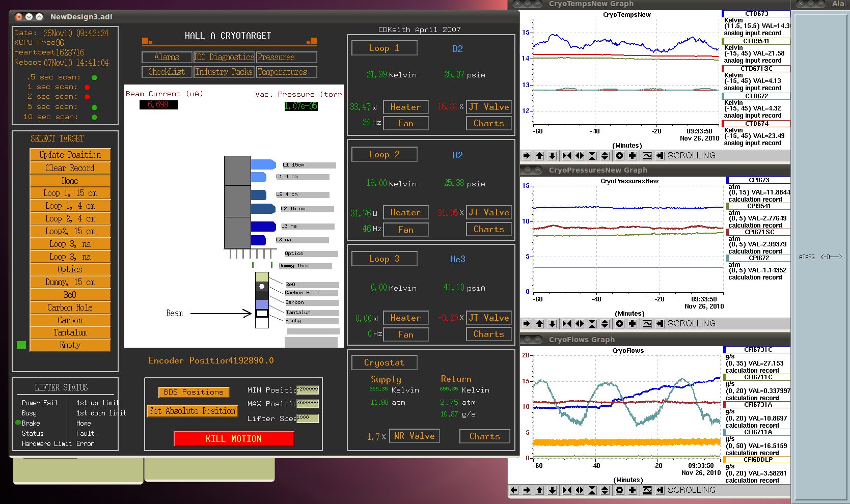The width and height of the screenshot is (850, 504).
Task: Select Home target position
Action: pyautogui.click(x=70, y=181)
